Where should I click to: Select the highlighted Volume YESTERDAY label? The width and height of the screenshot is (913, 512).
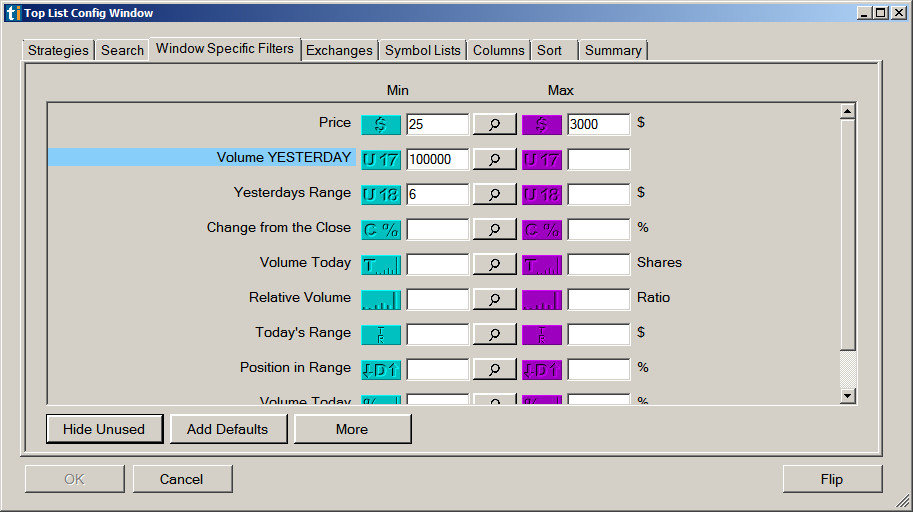tap(201, 157)
